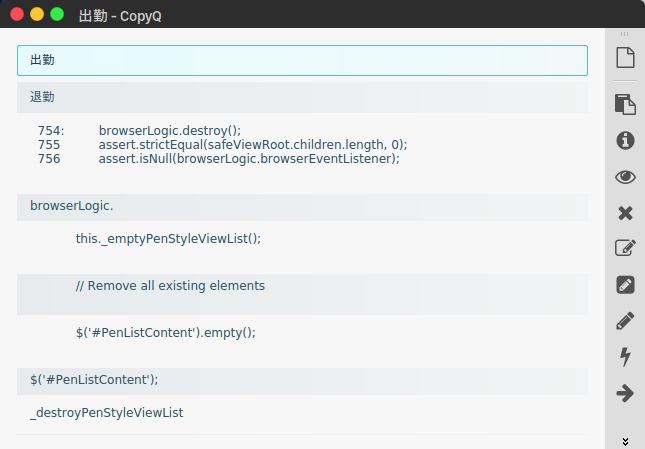Expand the toolbar overflow double chevron
The height and width of the screenshot is (449, 645).
click(x=625, y=440)
